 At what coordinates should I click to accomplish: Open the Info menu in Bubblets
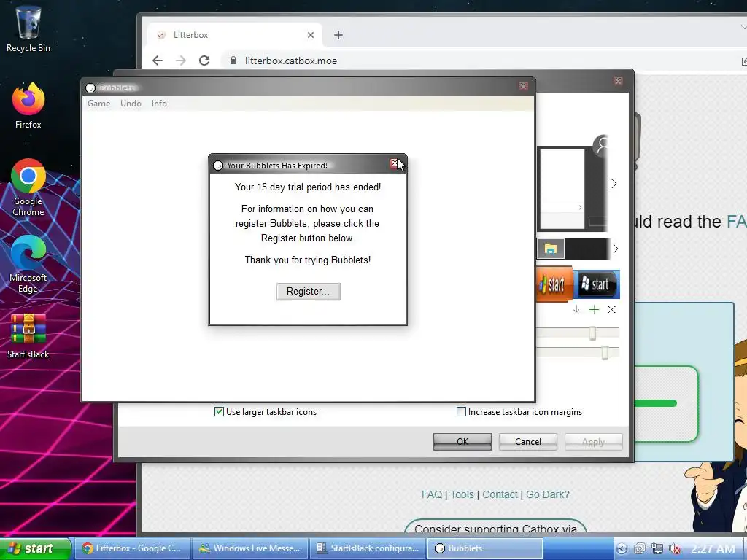[x=159, y=104]
